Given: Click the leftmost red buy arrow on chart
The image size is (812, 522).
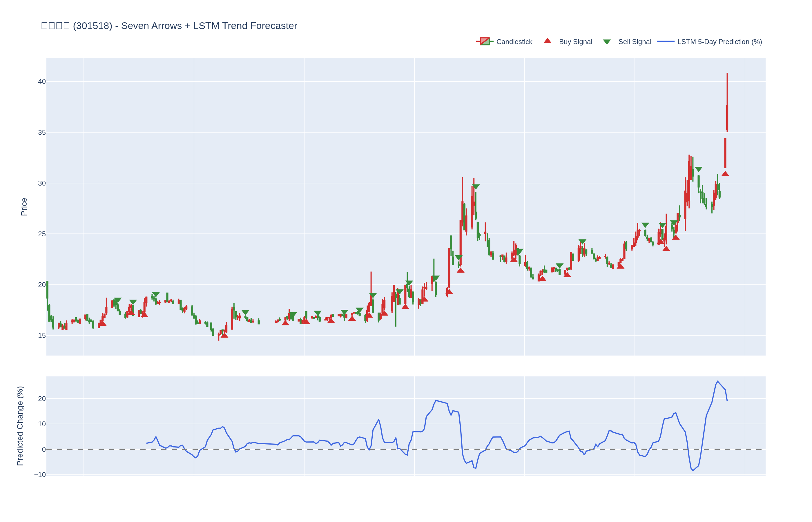Looking at the screenshot, I should [x=102, y=323].
